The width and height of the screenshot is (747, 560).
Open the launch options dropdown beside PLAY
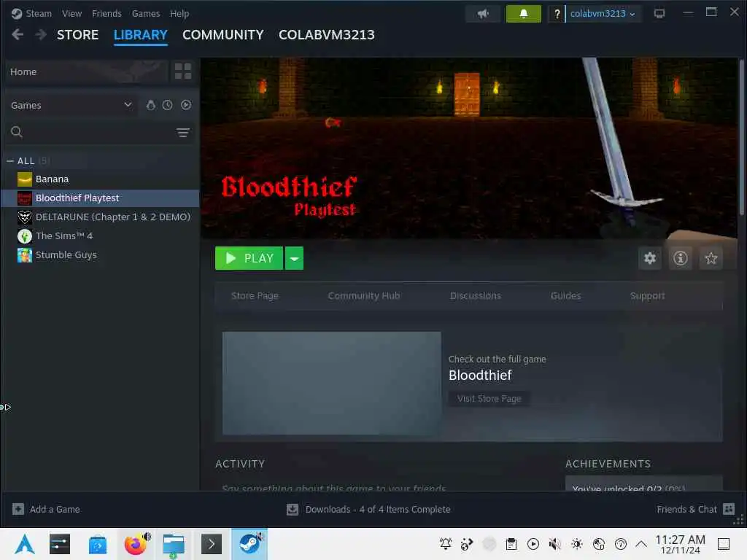pyautogui.click(x=295, y=258)
